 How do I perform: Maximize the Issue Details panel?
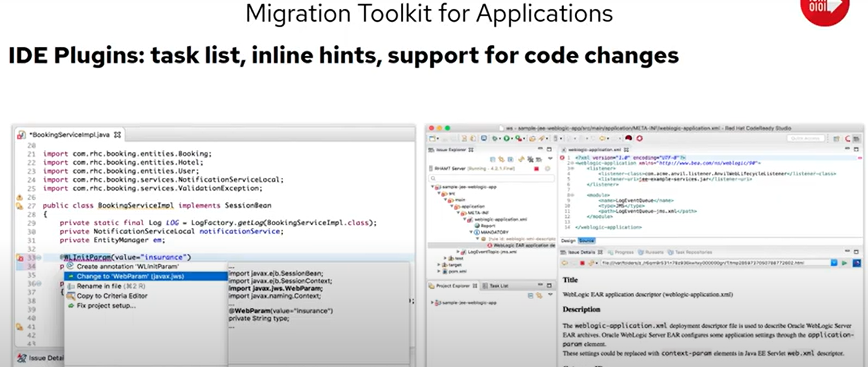coord(856,252)
